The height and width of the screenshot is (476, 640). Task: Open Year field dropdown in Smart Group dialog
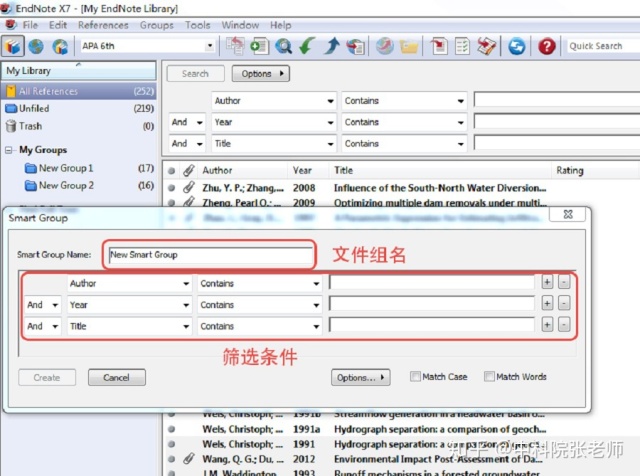coord(186,305)
